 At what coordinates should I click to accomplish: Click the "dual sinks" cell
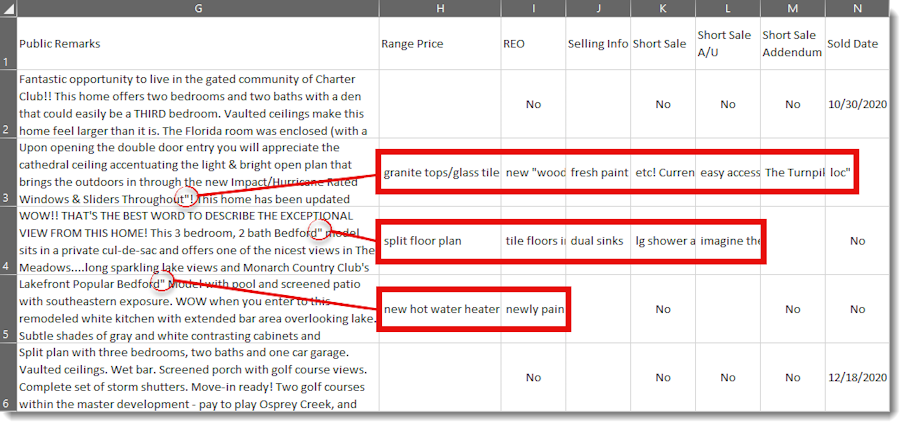(598, 241)
